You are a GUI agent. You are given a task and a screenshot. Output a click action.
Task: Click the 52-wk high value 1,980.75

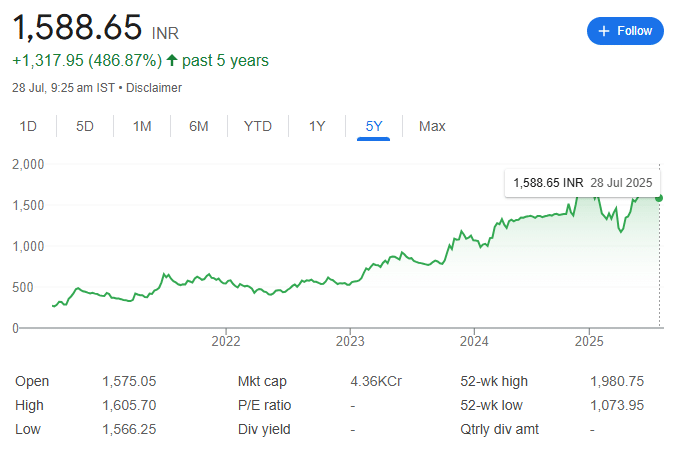point(616,381)
